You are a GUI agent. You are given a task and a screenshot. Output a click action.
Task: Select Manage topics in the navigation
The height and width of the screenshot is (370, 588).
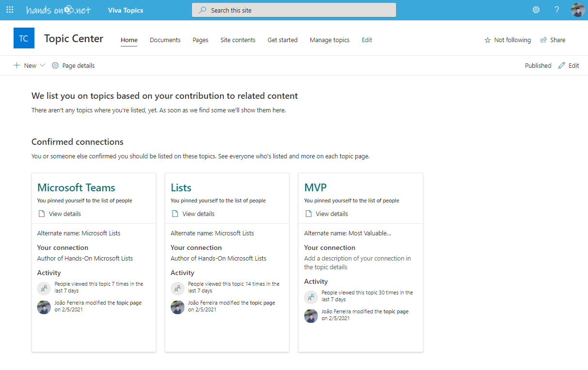tap(329, 40)
